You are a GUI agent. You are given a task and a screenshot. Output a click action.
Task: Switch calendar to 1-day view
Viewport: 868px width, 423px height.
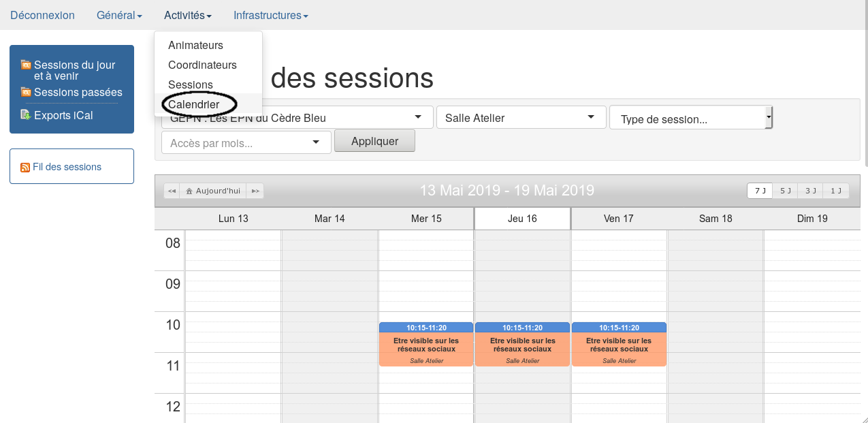[x=836, y=191]
